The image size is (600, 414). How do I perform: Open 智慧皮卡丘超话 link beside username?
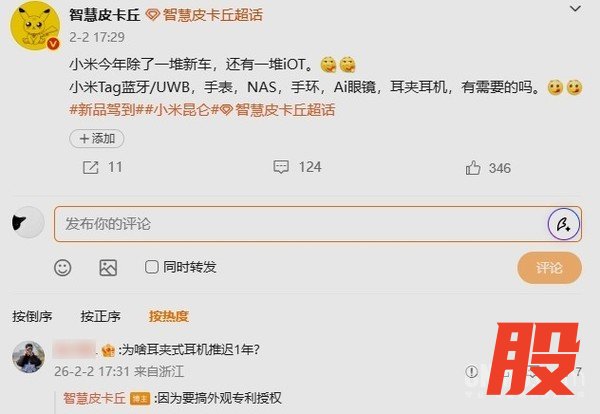[x=205, y=15]
